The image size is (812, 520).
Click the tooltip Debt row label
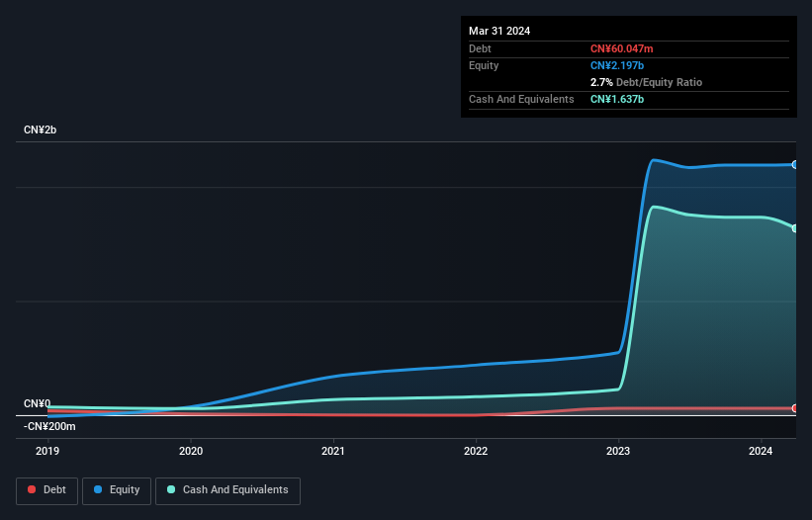[x=480, y=48]
